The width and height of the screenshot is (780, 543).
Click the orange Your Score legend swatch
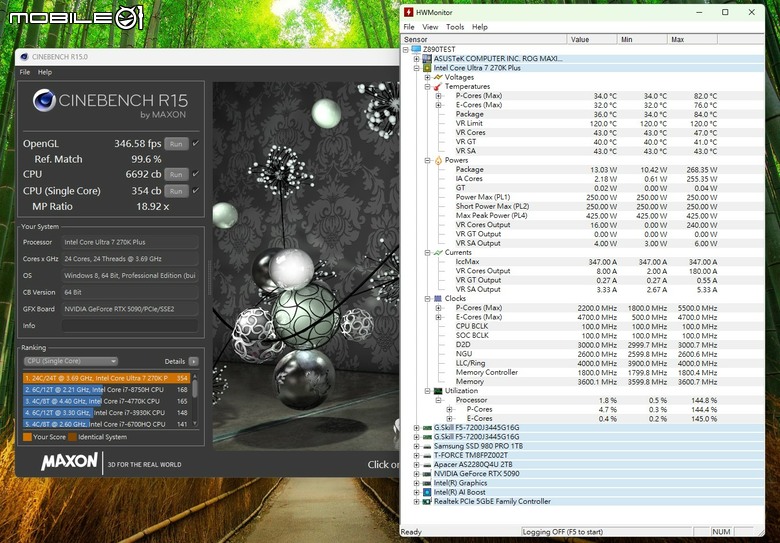pyautogui.click(x=27, y=437)
